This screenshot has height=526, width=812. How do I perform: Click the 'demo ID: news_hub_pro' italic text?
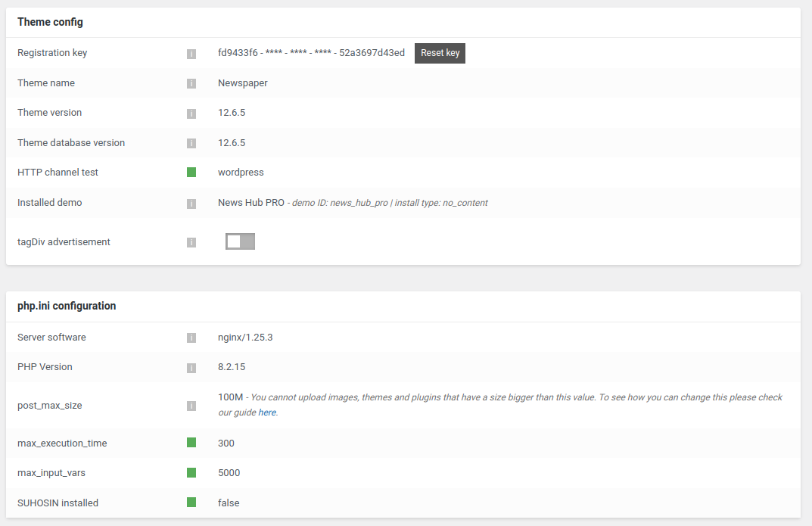[340, 203]
